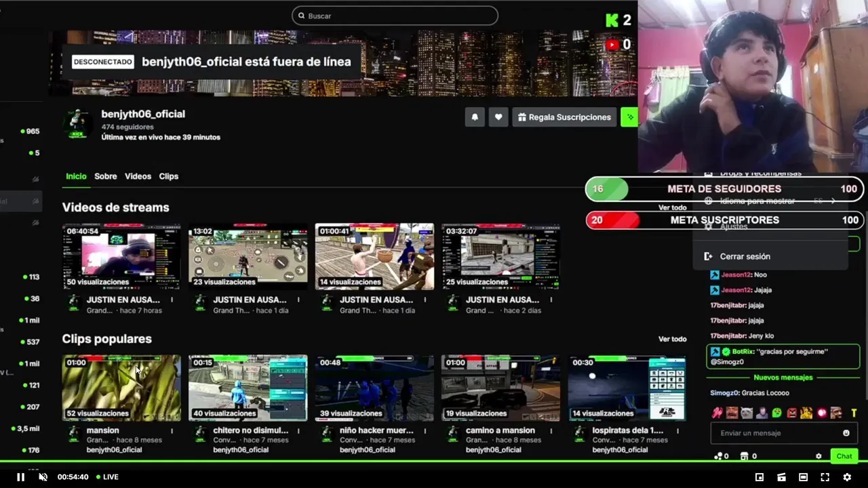Click 'Ver todo' for Videos de streams
Viewport: 868px width, 488px height.
click(672, 207)
